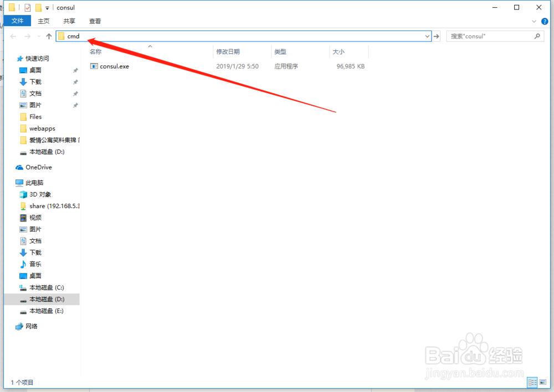The width and height of the screenshot is (554, 392).
Task: Open the customize quick access toolbar dropdown
Action: 47,7
